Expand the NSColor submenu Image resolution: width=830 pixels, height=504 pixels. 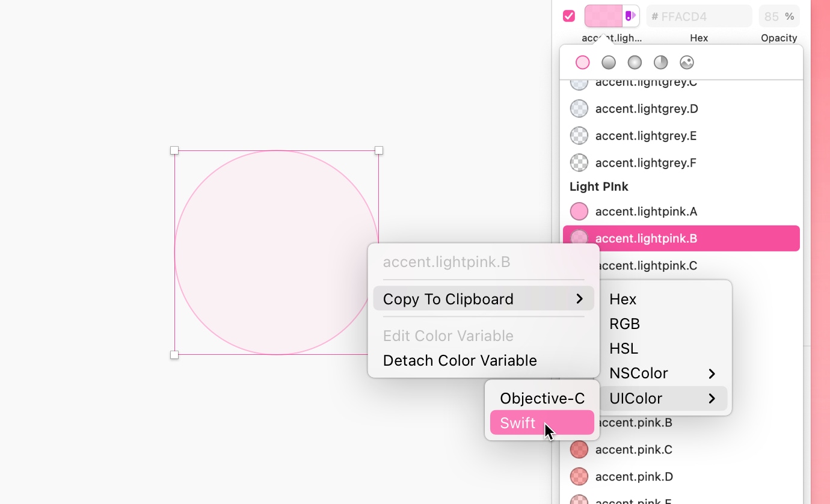(x=638, y=373)
